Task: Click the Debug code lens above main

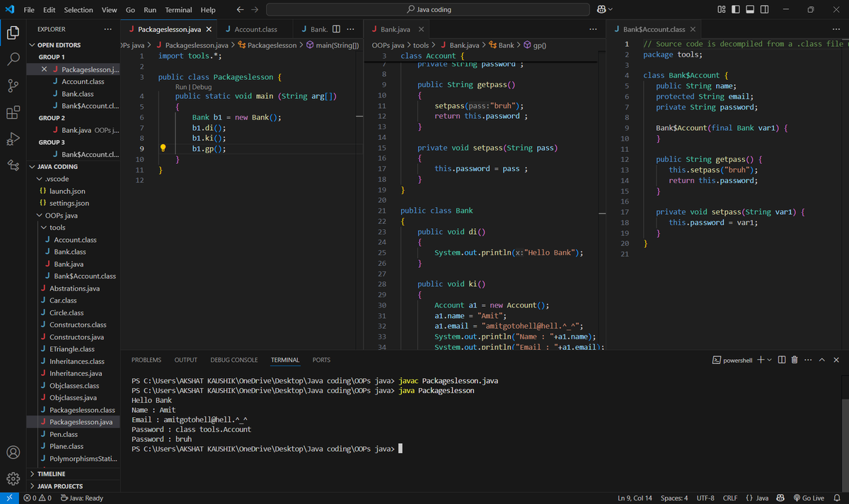Action: point(202,87)
